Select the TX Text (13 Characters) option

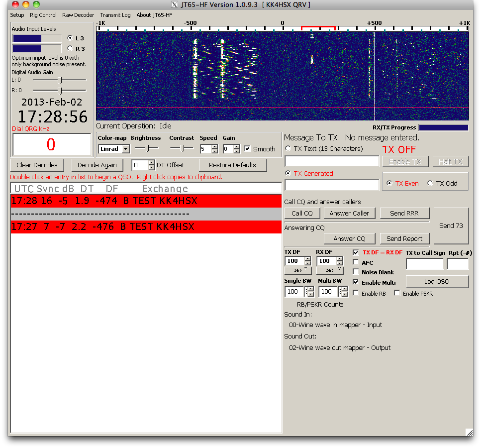pos(288,149)
